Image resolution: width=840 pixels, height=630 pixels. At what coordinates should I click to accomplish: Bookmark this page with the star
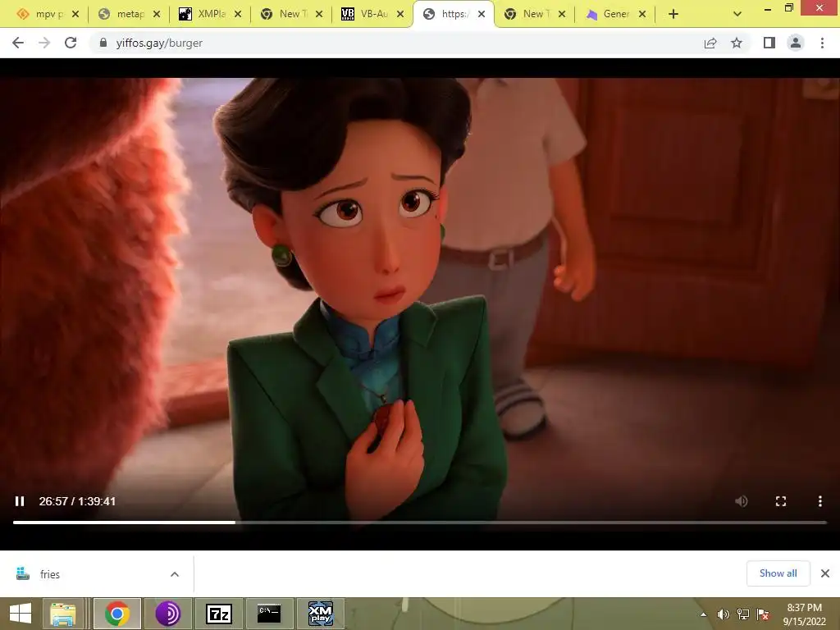coord(737,43)
